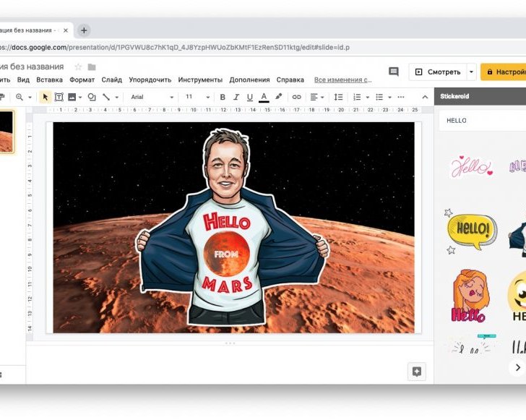Toggle underline formatting
Viewport: 526px width, 420px height.
click(249, 98)
